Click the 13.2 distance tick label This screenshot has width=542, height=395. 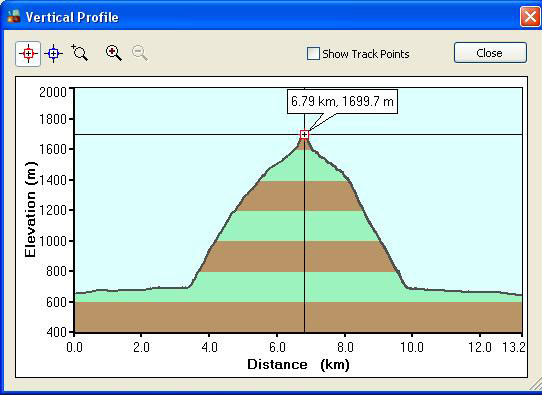coord(513,347)
